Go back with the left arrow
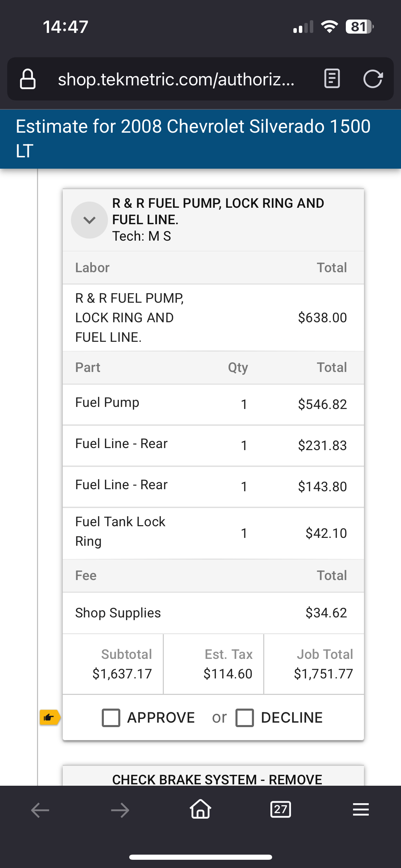Image resolution: width=401 pixels, height=868 pixels. 40,810
